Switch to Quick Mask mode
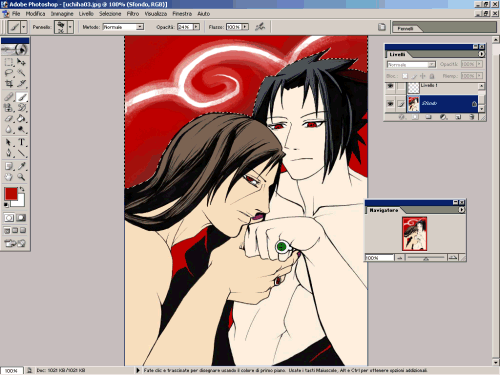500x375 pixels. coord(21,218)
